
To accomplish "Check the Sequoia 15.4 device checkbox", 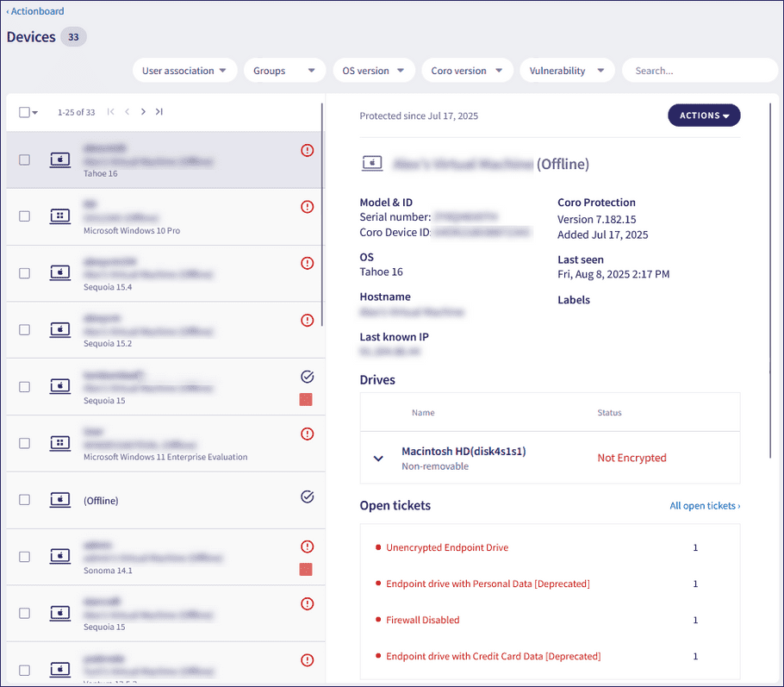I will [x=24, y=273].
